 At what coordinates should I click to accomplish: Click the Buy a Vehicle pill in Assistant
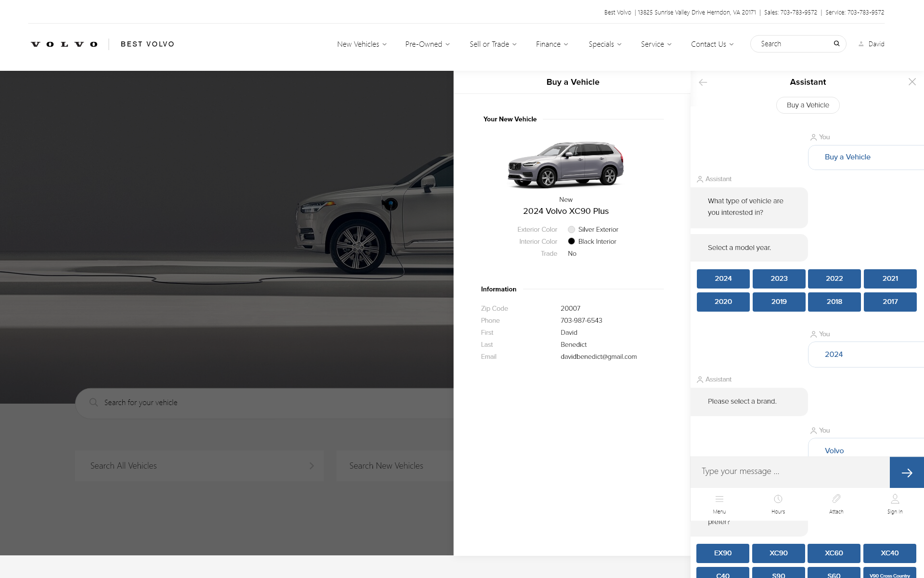(x=808, y=105)
